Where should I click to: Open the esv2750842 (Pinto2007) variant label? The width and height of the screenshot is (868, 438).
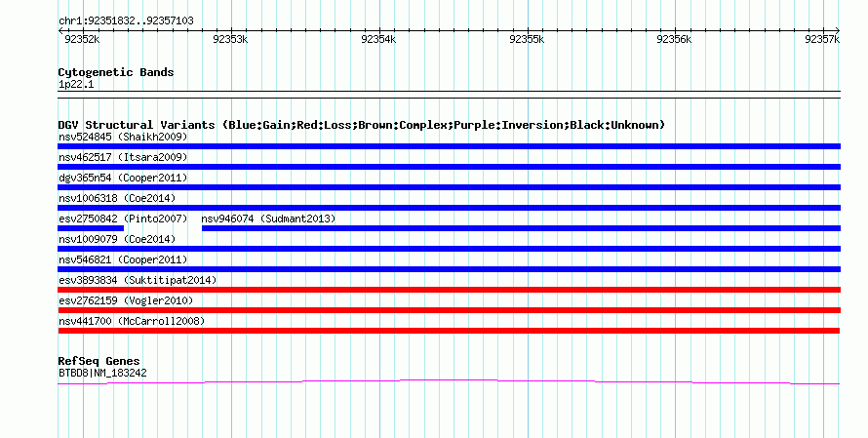pos(123,219)
